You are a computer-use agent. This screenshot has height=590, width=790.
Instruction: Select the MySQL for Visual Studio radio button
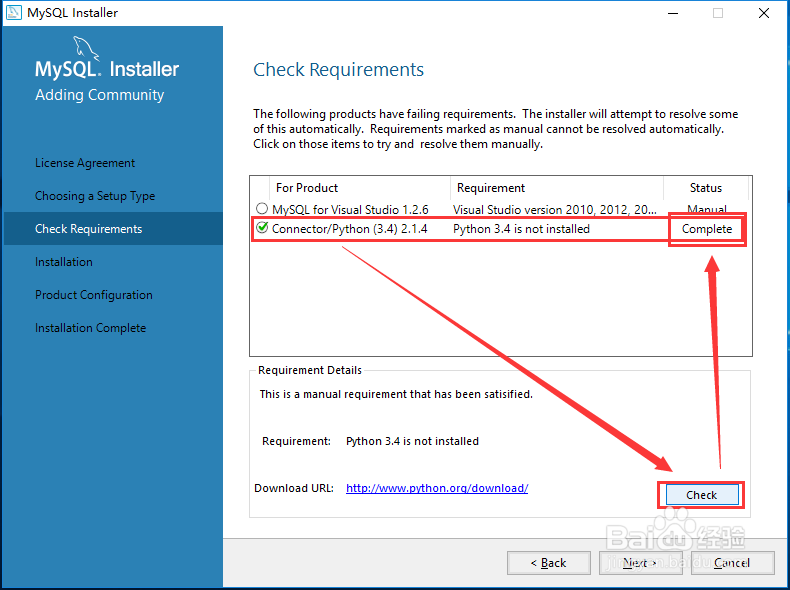click(261, 209)
